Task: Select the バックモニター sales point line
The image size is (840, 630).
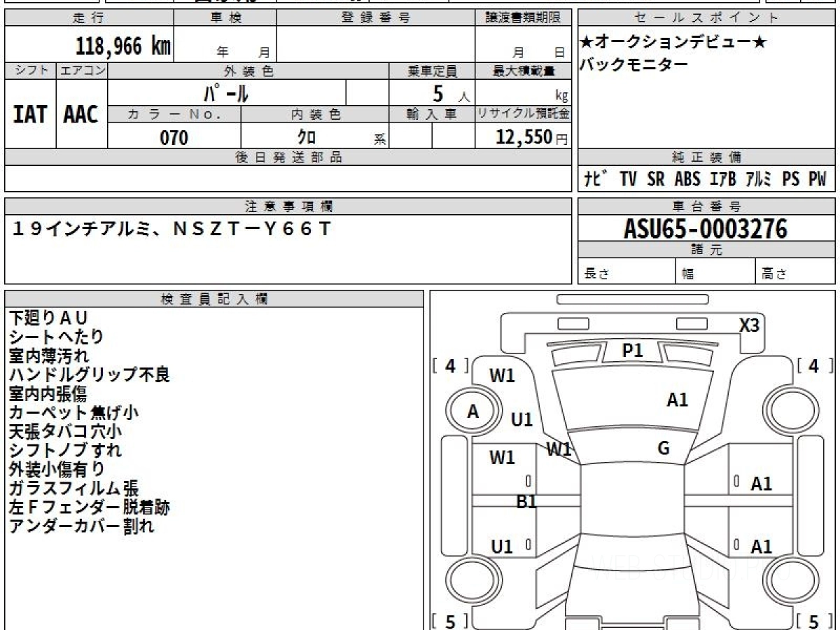Action: (633, 64)
